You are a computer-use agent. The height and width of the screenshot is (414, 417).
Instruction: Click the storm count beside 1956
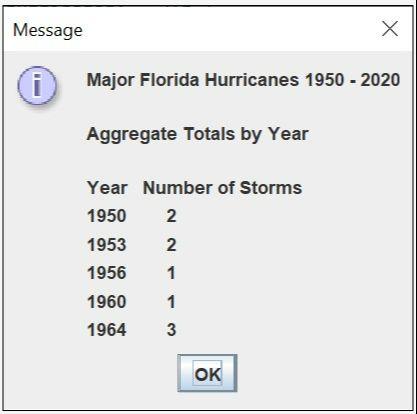(171, 273)
